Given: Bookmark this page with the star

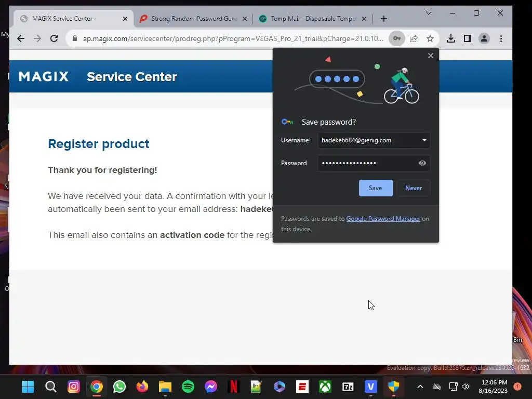Looking at the screenshot, I should [x=430, y=38].
